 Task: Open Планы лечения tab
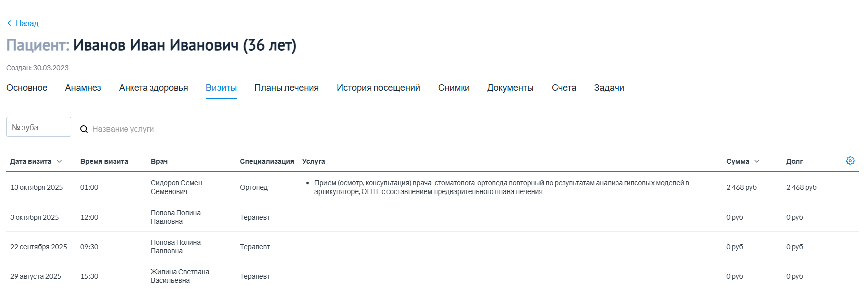(286, 88)
